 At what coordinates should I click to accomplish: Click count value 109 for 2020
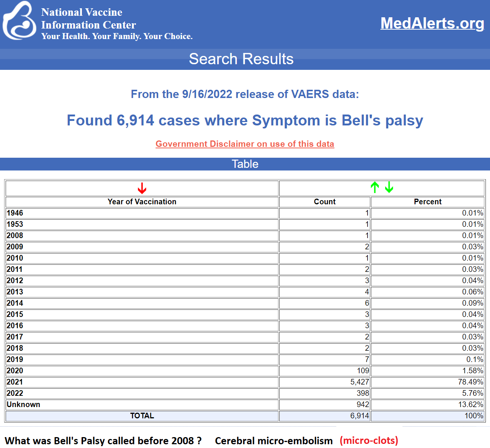click(363, 371)
